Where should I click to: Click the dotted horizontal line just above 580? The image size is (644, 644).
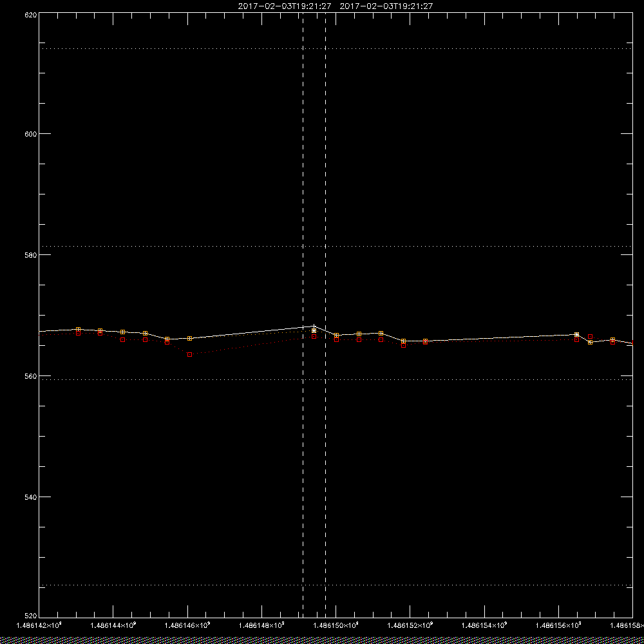[x=336, y=247]
